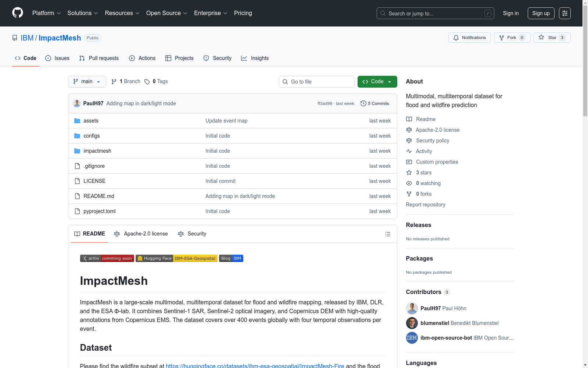Open the Releases heading link
Viewport: 588px width, 368px height.
tap(419, 225)
